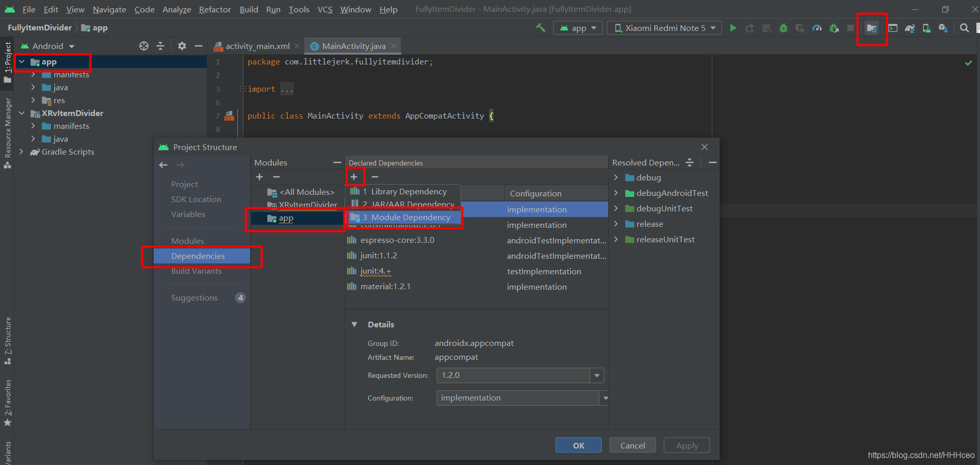Click the Run Anything toolbar icon
The width and height of the screenshot is (980, 465).
[893, 28]
